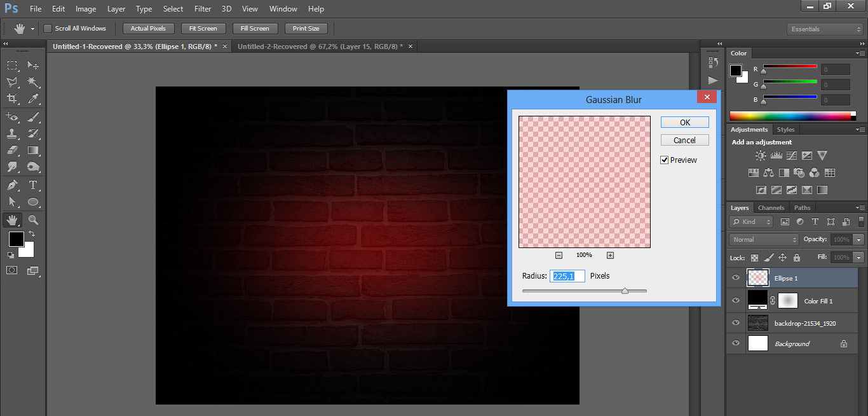
Task: Click the Fit Screen button
Action: coord(203,29)
